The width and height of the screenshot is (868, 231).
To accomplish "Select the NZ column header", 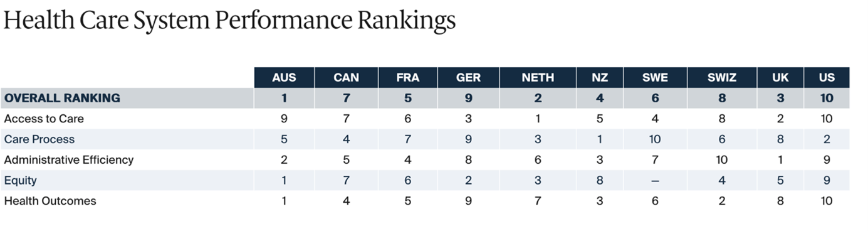I will pos(600,78).
